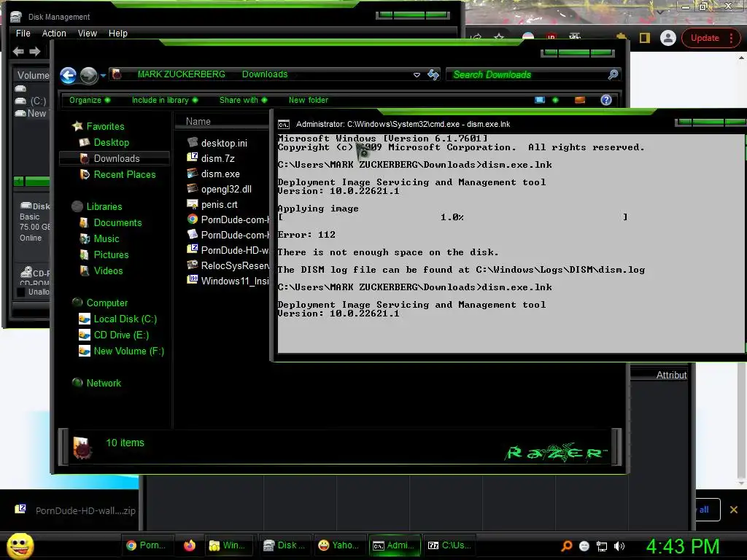The image size is (747, 560).
Task: Click Show all downloads button
Action: click(708, 510)
